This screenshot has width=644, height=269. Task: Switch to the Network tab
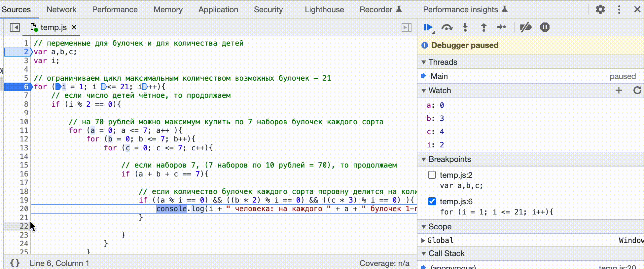pyautogui.click(x=61, y=10)
